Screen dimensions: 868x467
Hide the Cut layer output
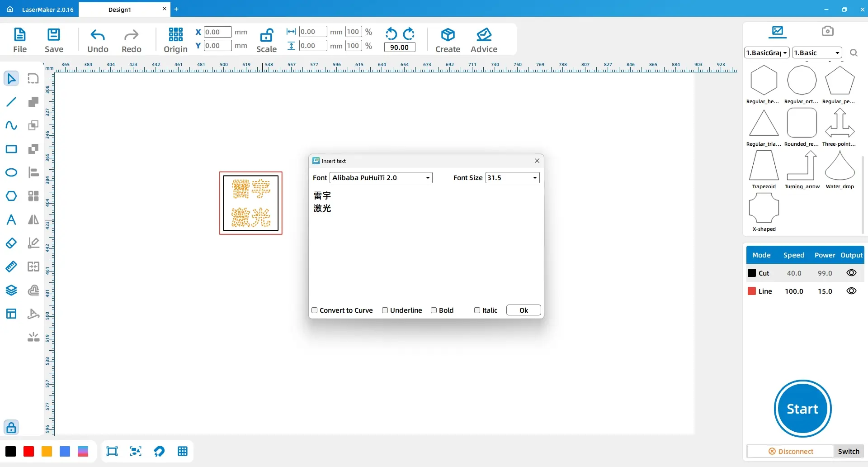click(851, 273)
